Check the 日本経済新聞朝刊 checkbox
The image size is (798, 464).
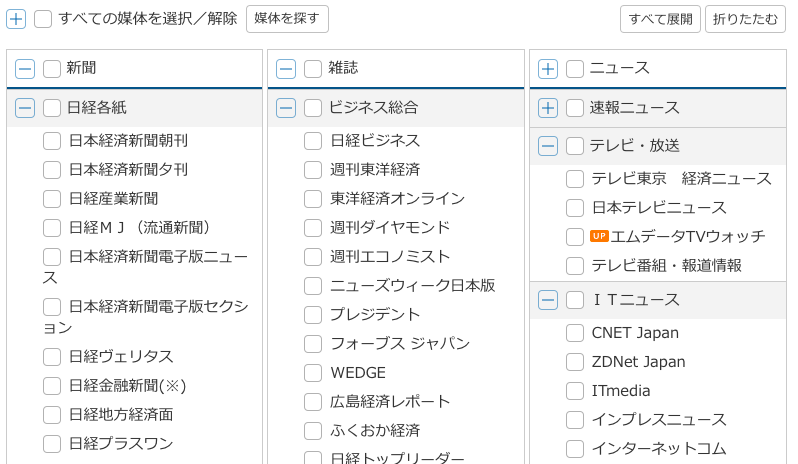click(x=52, y=141)
